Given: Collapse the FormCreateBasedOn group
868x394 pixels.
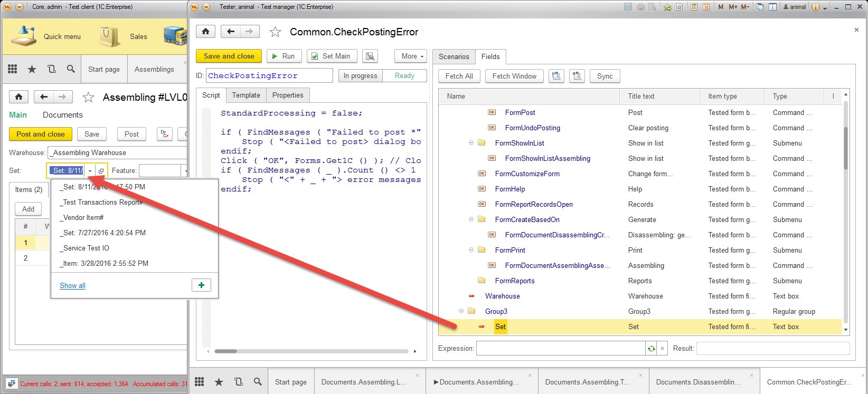Looking at the screenshot, I should coord(471,219).
